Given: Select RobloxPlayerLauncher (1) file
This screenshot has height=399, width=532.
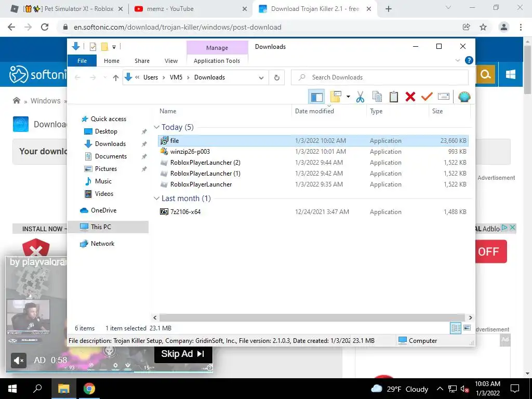Looking at the screenshot, I should (313, 174).
